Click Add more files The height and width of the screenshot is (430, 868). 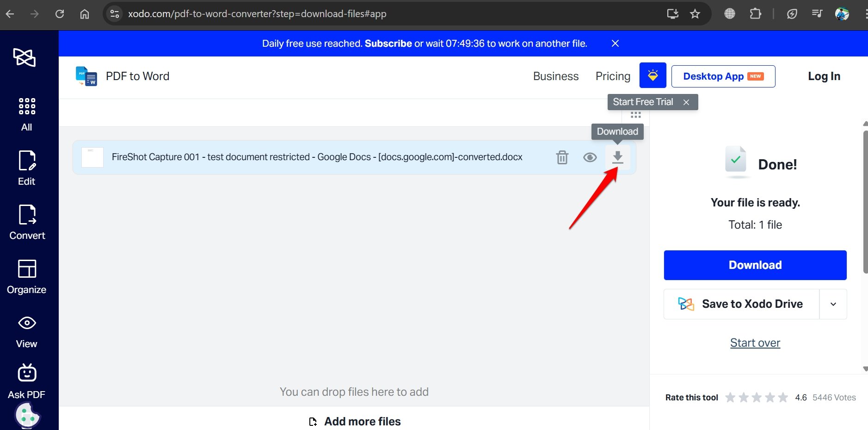coord(355,422)
